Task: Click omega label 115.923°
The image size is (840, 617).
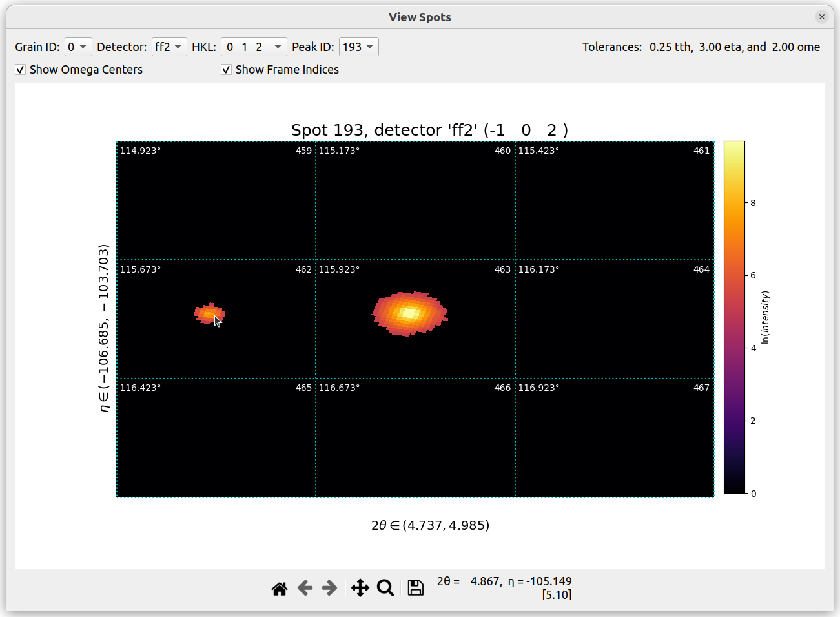Action: click(x=339, y=269)
